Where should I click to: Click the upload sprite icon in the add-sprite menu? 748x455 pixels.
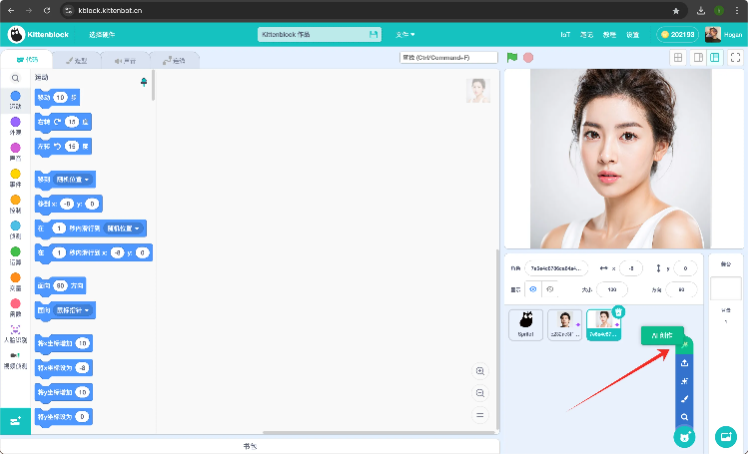tap(685, 362)
